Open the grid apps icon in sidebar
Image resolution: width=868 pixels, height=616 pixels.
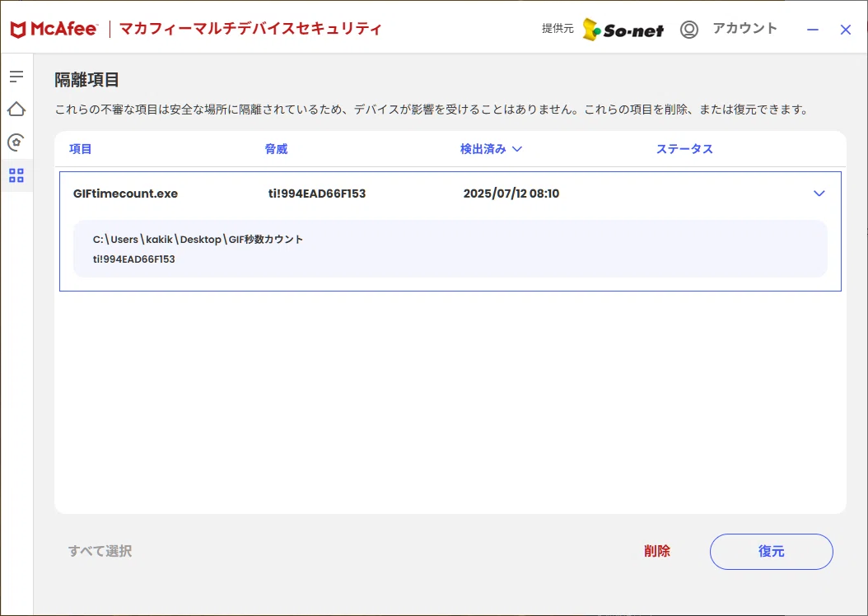tap(16, 175)
